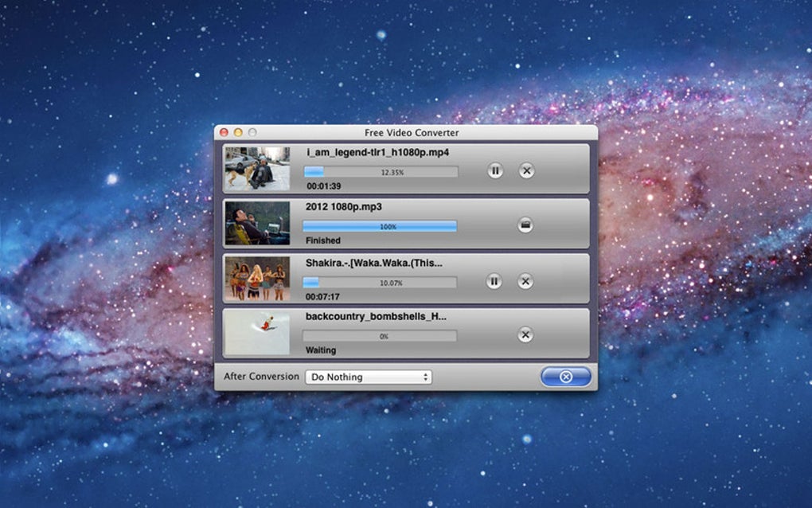Viewport: 812px width, 508px height.
Task: Open the After Conversion dropdown
Action: 369,377
